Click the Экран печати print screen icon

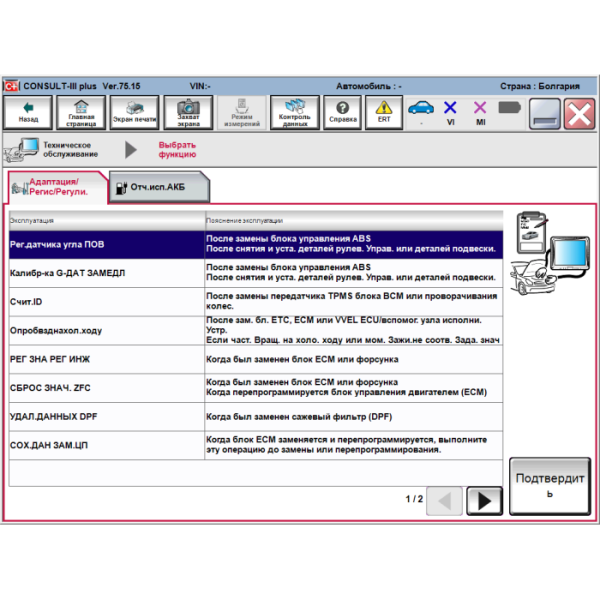(134, 112)
